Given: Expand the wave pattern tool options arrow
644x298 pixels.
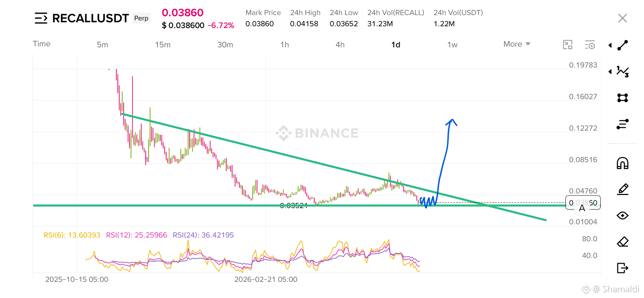Looking at the screenshot, I should coord(610,72).
